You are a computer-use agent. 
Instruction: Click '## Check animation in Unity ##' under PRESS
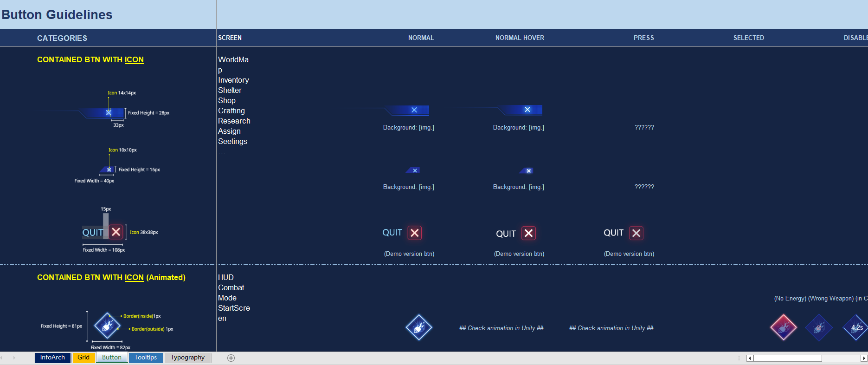[x=611, y=328]
